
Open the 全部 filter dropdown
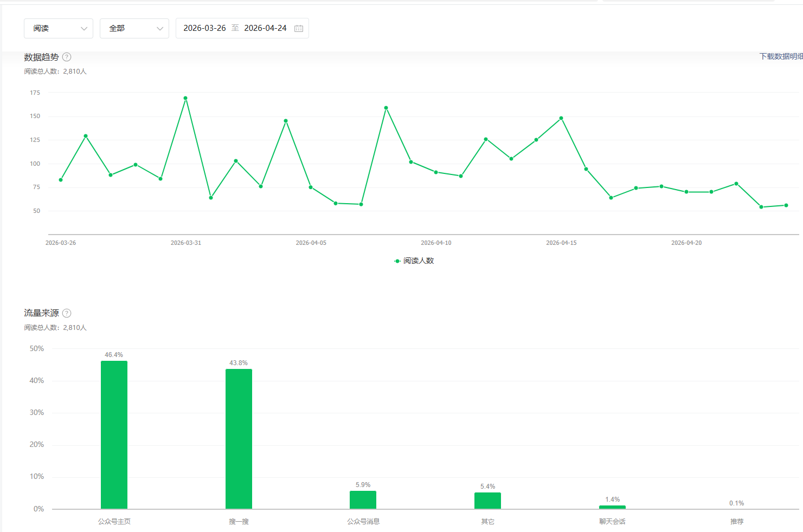(x=134, y=28)
